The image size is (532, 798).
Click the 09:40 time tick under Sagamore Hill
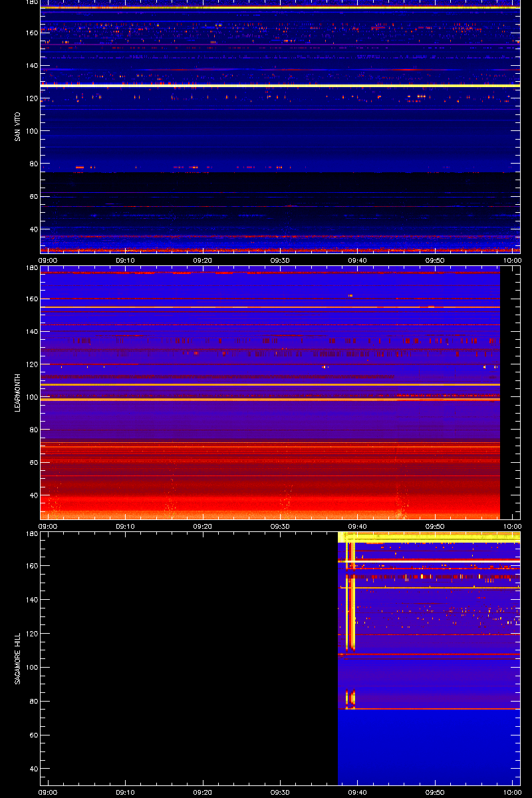click(358, 793)
